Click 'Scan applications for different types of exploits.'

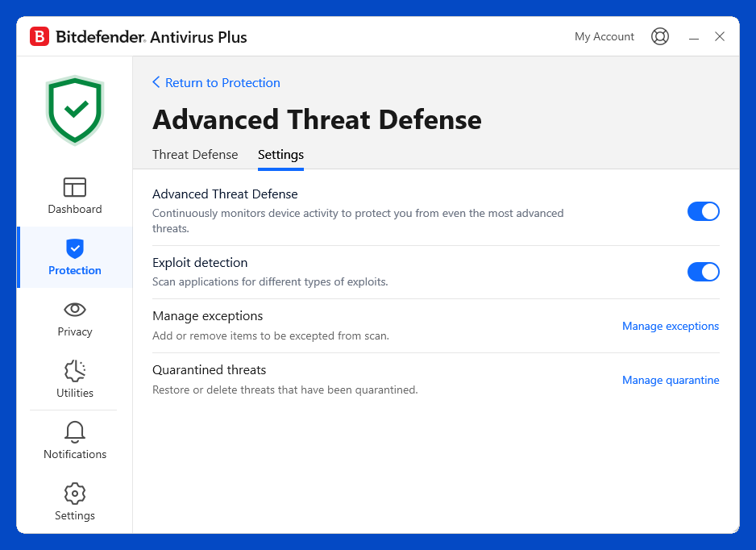pyautogui.click(x=270, y=281)
